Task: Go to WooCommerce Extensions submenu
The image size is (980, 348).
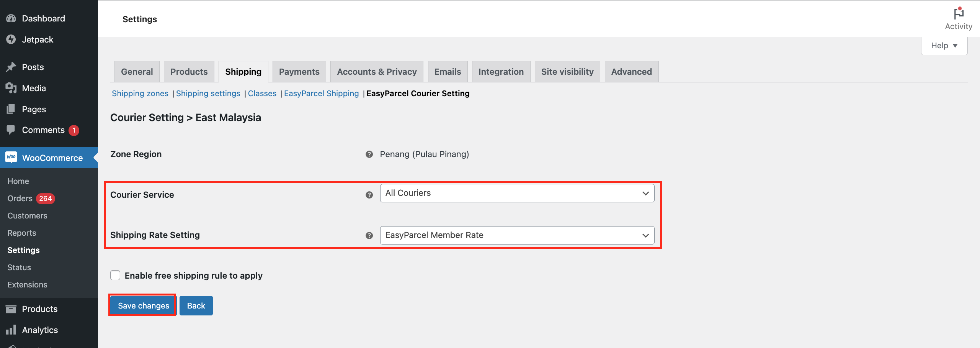Action: [28, 285]
